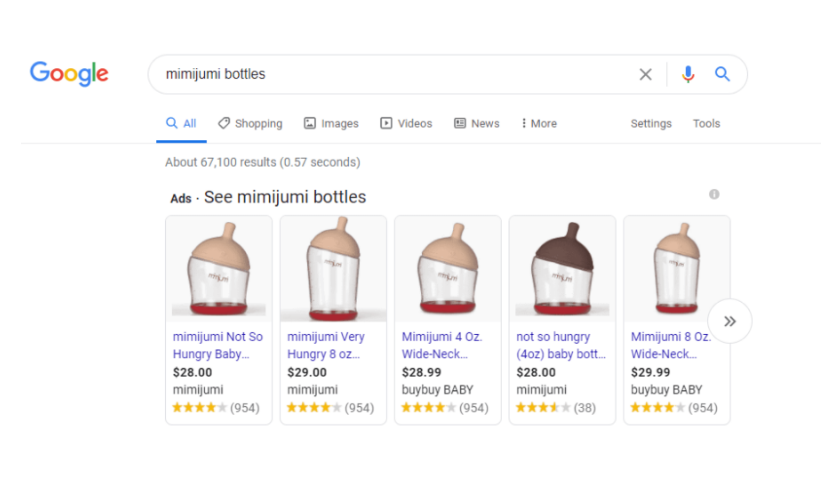Click buybuy BABY seller under $29.99

(x=666, y=390)
